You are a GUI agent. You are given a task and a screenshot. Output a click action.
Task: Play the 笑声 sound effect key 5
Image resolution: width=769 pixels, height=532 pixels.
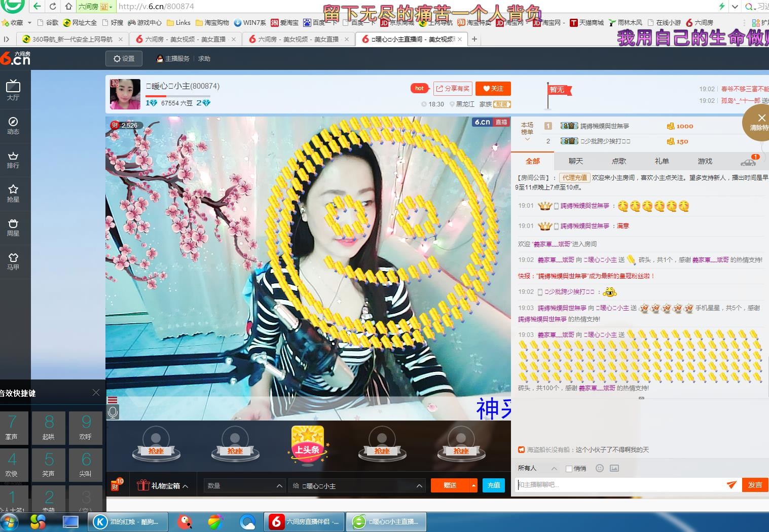[x=49, y=465]
